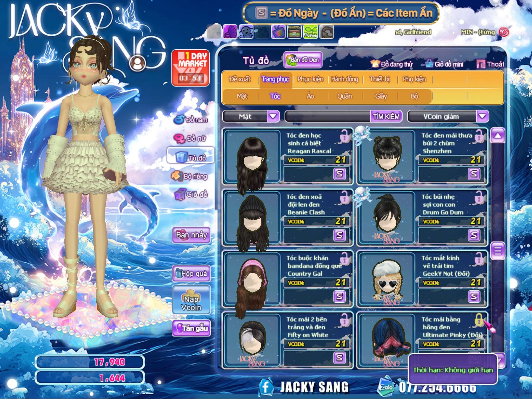Open Đồ nam male clothing section
The height and width of the screenshot is (399, 532).
pyautogui.click(x=191, y=120)
